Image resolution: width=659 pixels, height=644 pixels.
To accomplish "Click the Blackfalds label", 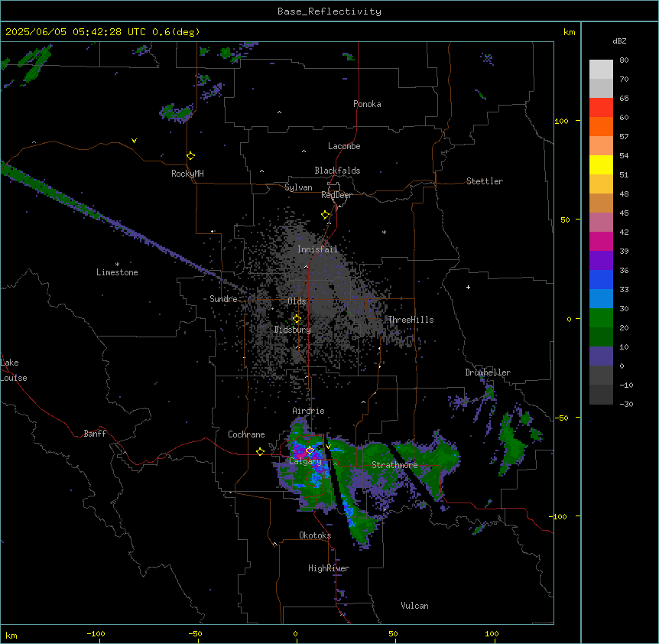I will (x=337, y=171).
